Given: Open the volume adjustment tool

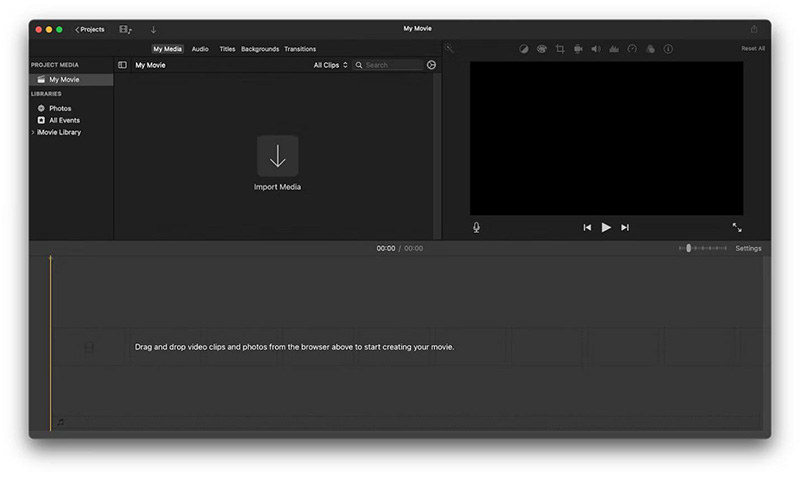Looking at the screenshot, I should (596, 49).
